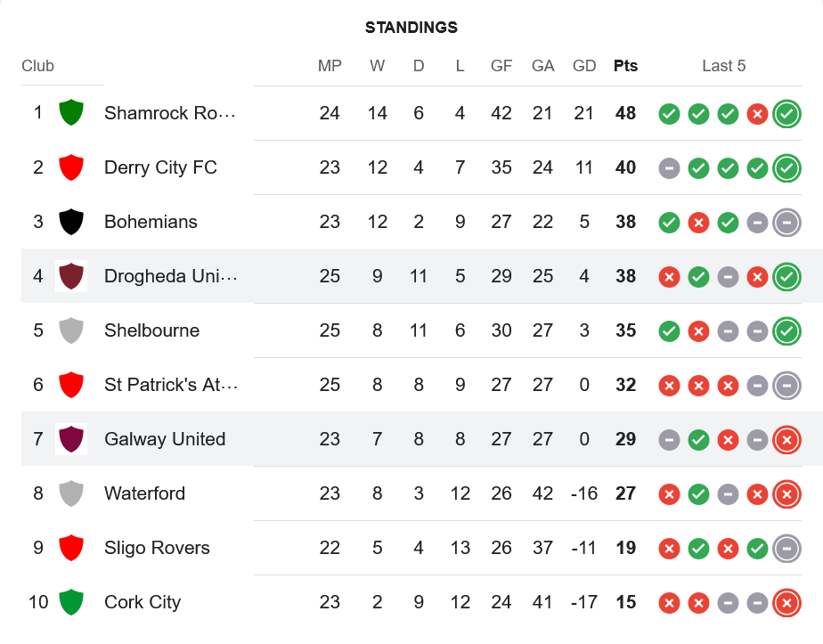Click Waterford's circled latest loss icon

click(x=786, y=494)
